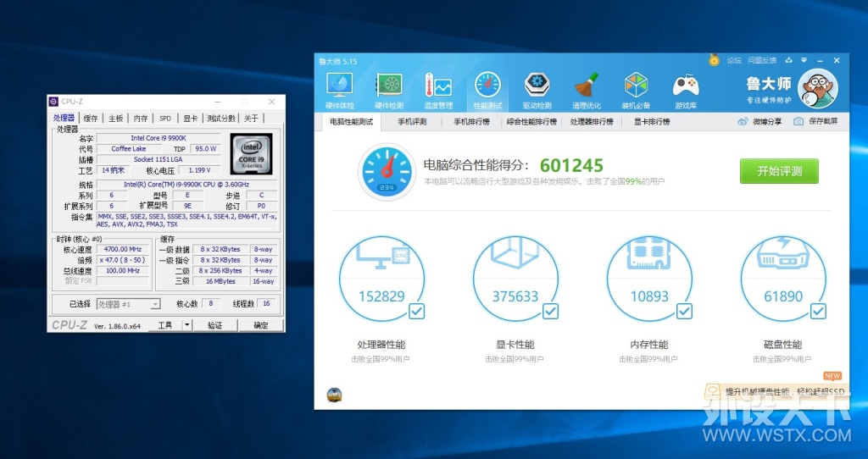Click the 提升机械硬盘性能 SSD promotion banner
Screen dimensions: 868x459
tap(776, 391)
